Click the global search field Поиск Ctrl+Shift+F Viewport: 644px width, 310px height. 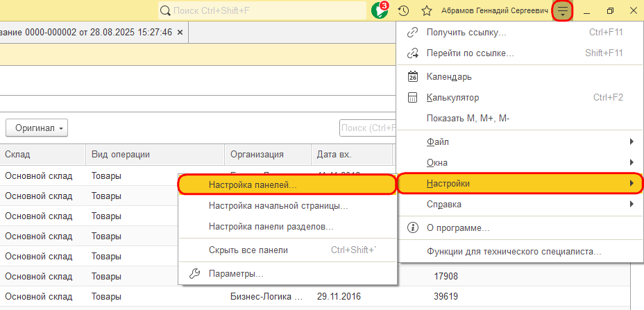[262, 10]
